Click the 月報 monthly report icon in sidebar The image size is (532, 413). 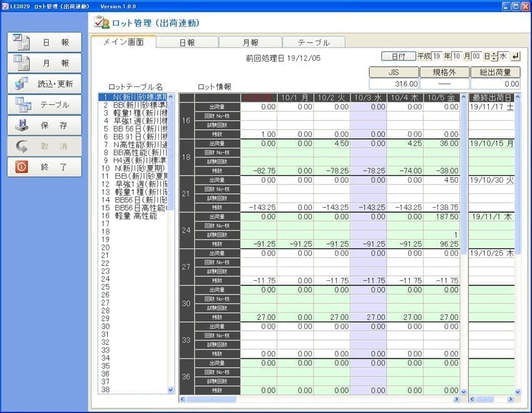(x=22, y=63)
